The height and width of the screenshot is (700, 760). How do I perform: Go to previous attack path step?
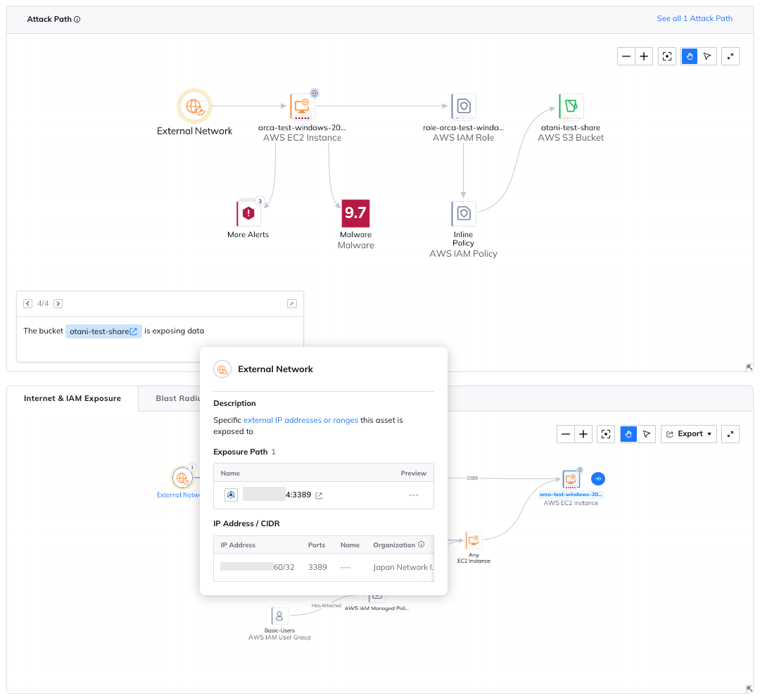tap(27, 304)
